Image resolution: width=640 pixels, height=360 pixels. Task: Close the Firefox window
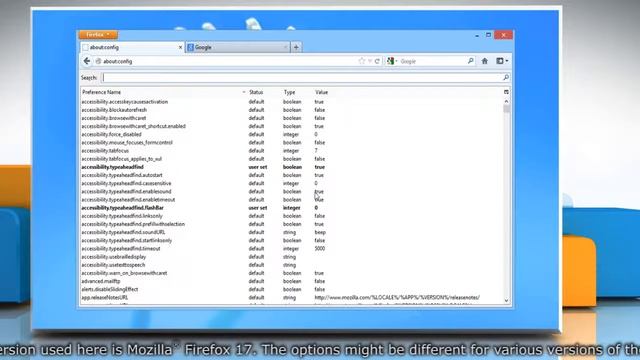tap(503, 35)
